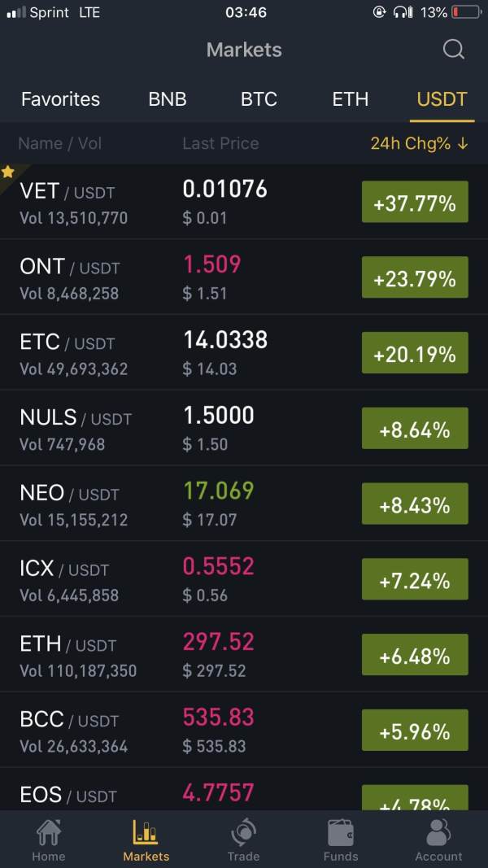488x868 pixels.
Task: Tap the battery icon in status bar
Action: click(x=466, y=12)
